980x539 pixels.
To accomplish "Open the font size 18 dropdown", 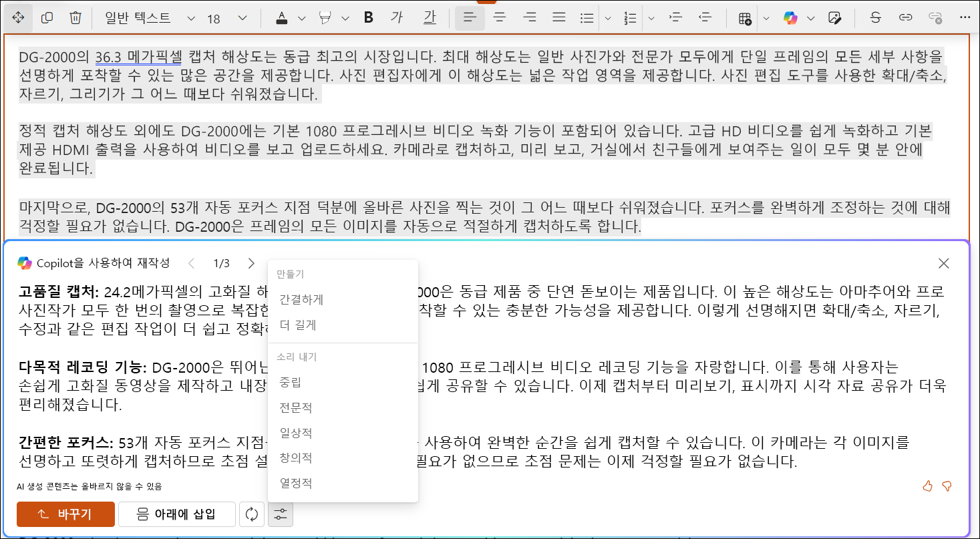I will pyautogui.click(x=227, y=18).
